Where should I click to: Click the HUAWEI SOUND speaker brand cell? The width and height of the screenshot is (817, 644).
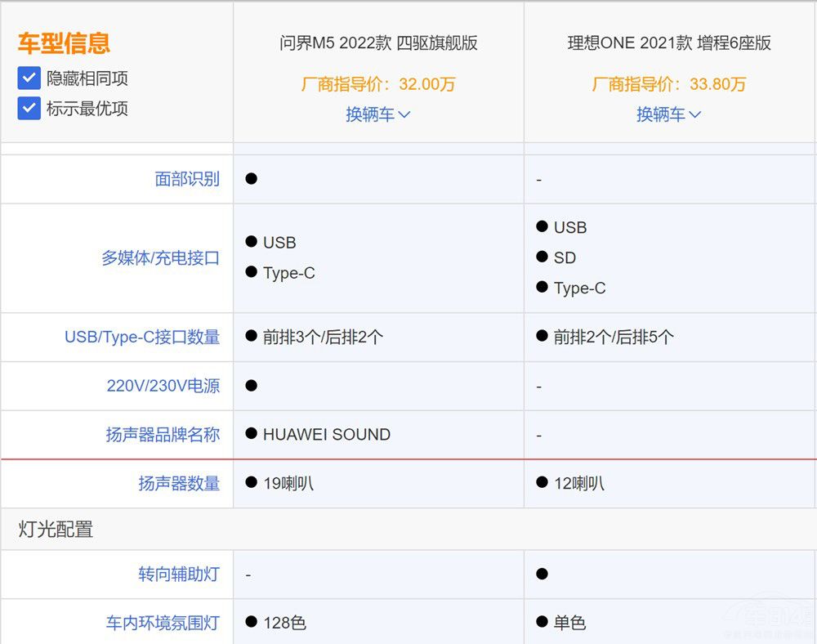click(x=326, y=435)
